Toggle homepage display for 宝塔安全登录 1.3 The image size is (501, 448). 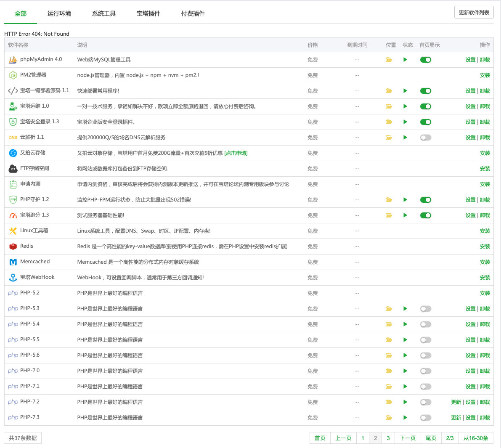[426, 122]
